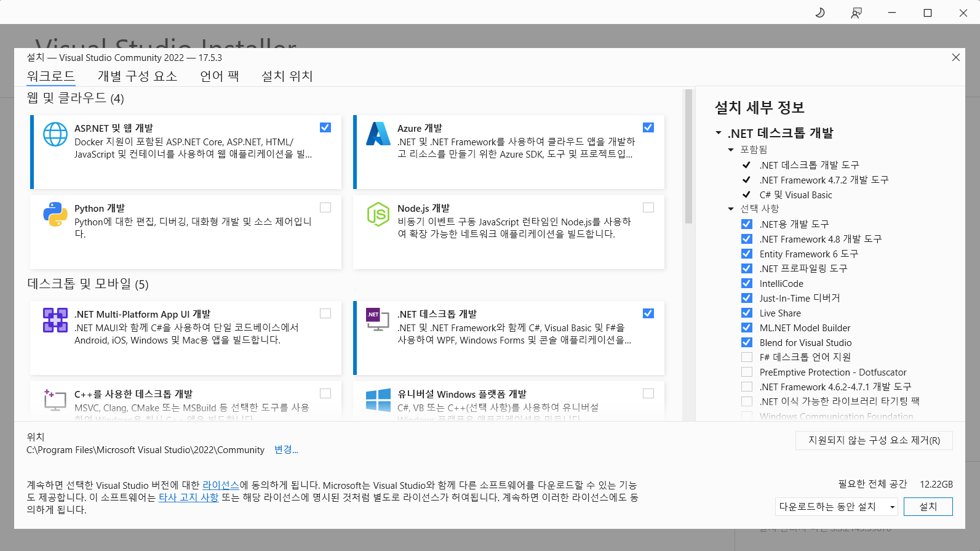Image resolution: width=980 pixels, height=551 pixels.
Task: Uncheck ML.NET Model Builder option
Action: click(x=747, y=328)
